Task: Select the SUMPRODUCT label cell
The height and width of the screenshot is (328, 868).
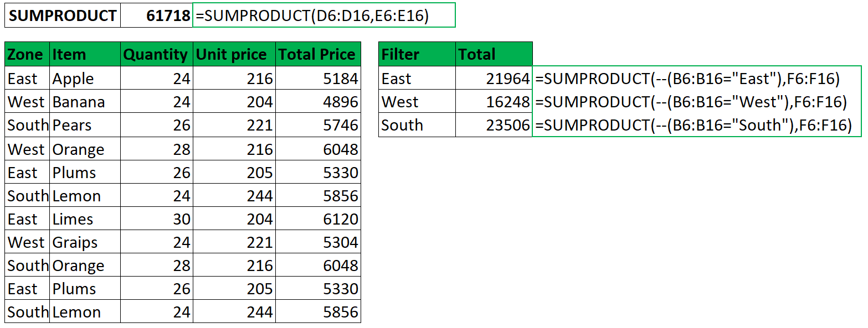Action: click(62, 15)
